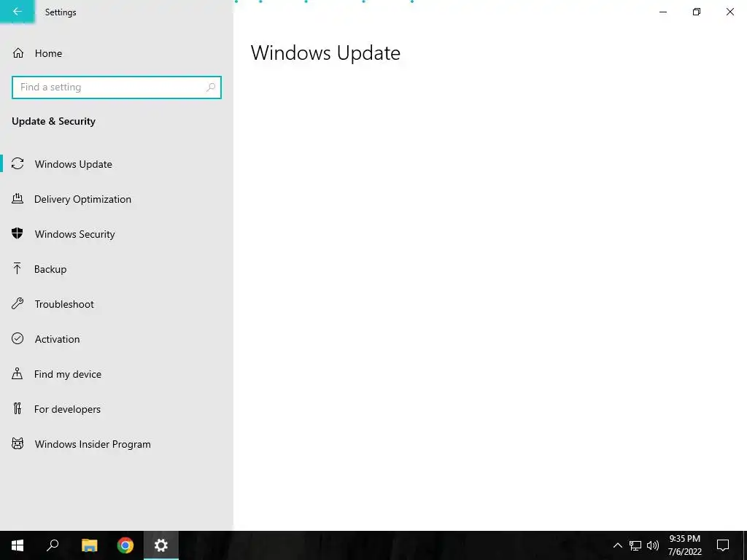
Task: Click the Delivery Optimization tray icon
Action: (x=18, y=198)
